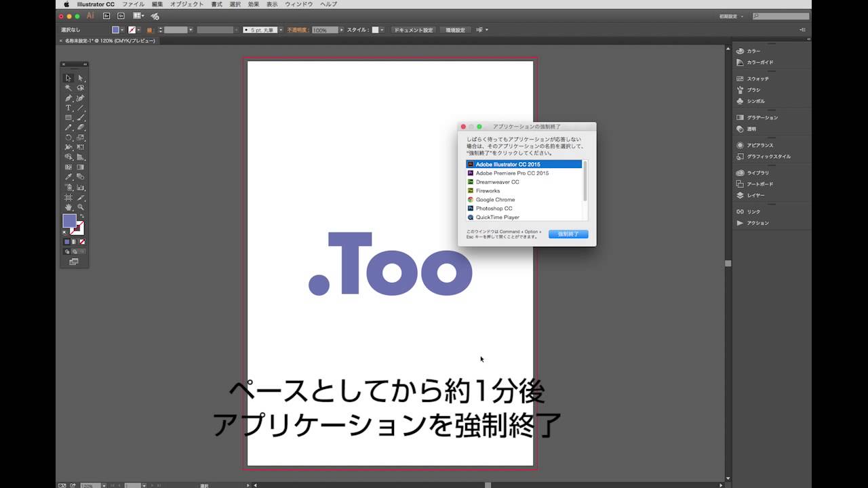The image size is (868, 488).
Task: Select the Eyedropper tool
Action: click(x=68, y=178)
